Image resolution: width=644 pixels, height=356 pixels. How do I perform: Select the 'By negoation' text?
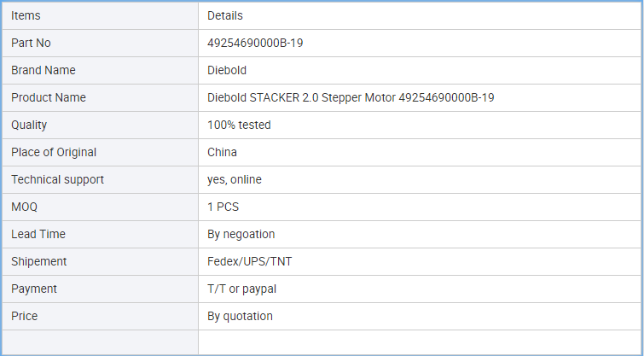point(241,234)
